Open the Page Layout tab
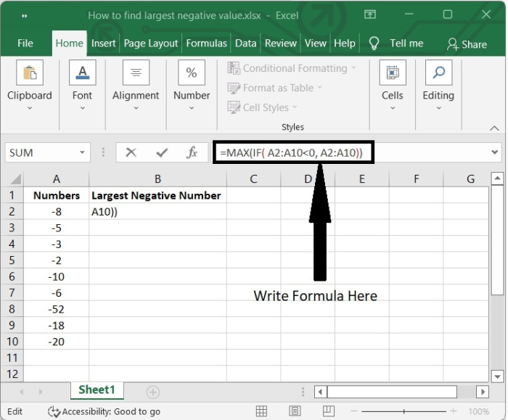 [x=151, y=43]
